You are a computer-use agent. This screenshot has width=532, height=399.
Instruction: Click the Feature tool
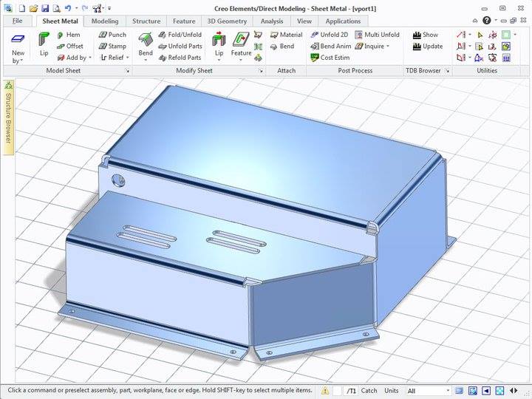(241, 44)
